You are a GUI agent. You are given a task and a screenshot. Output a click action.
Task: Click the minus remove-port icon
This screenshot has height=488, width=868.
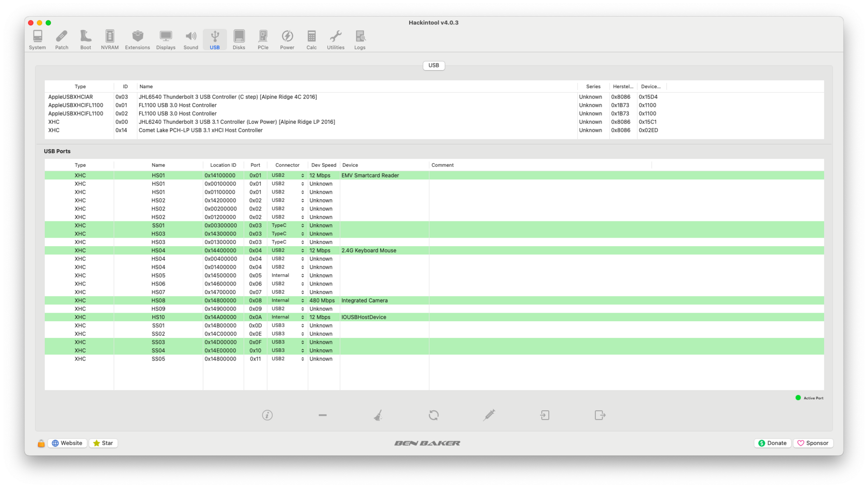click(x=322, y=415)
